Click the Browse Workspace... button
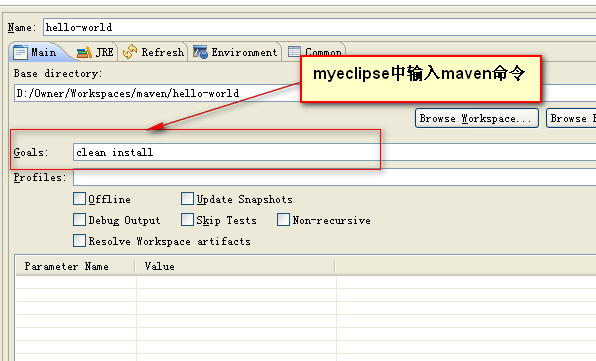The width and height of the screenshot is (596, 361). [x=477, y=119]
